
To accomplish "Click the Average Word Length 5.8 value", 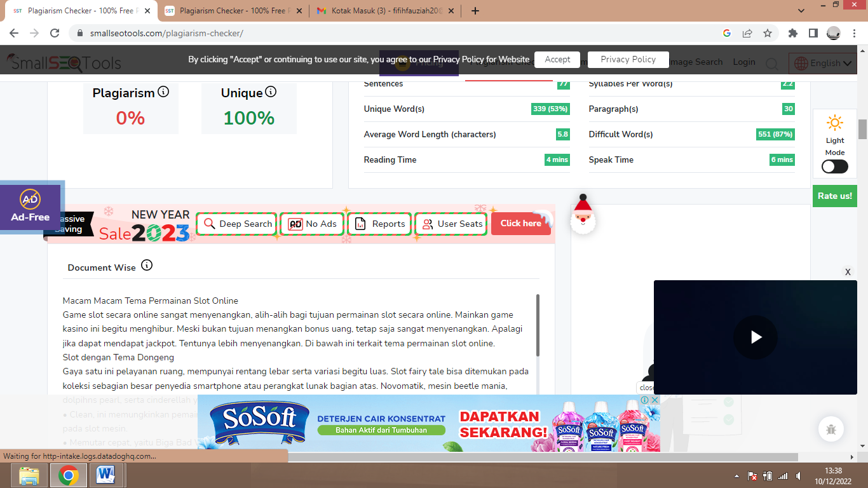I will pyautogui.click(x=563, y=134).
